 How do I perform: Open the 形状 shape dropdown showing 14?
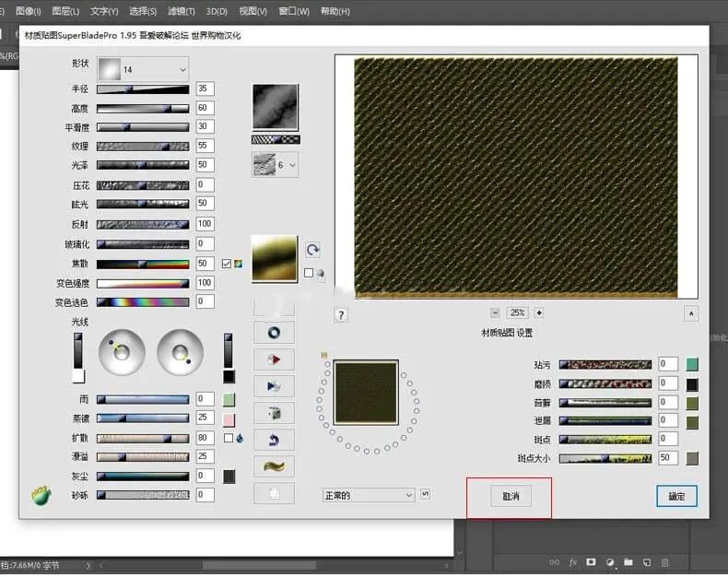click(x=143, y=69)
